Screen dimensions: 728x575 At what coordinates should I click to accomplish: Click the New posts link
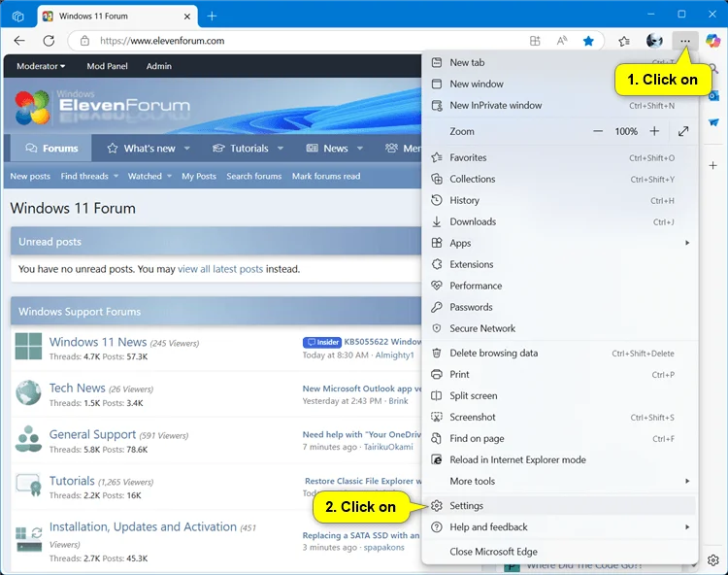[x=30, y=176]
